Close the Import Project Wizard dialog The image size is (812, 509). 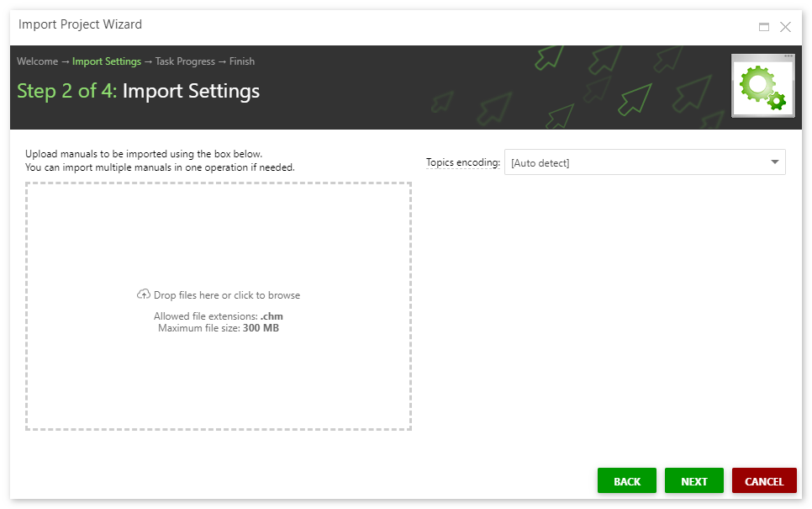click(x=785, y=27)
